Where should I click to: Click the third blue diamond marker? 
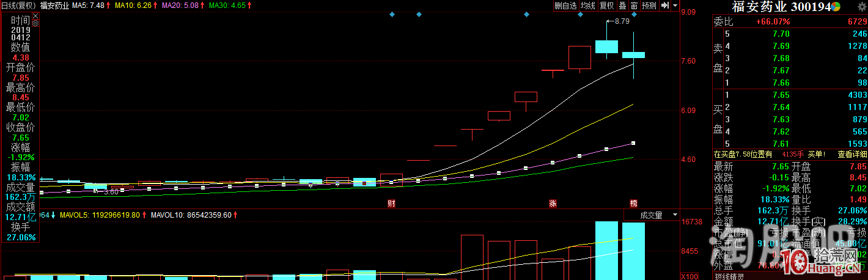[526, 14]
